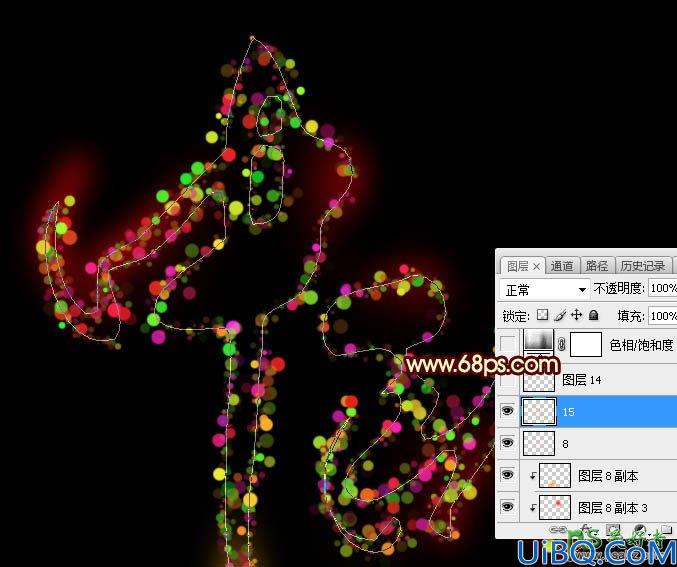The width and height of the screenshot is (677, 567).
Task: Open the 通道 (Channels) tab
Action: [x=562, y=266]
